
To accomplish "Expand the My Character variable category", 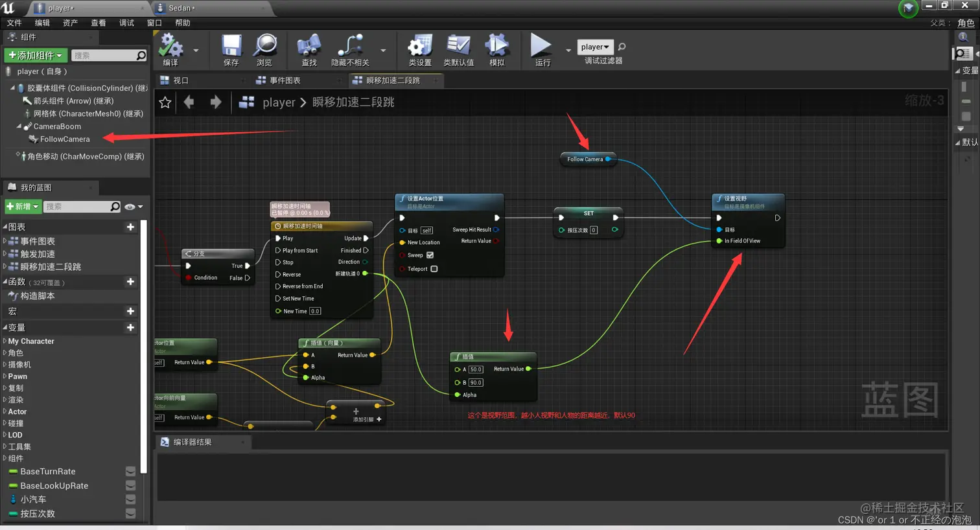I will pos(5,341).
